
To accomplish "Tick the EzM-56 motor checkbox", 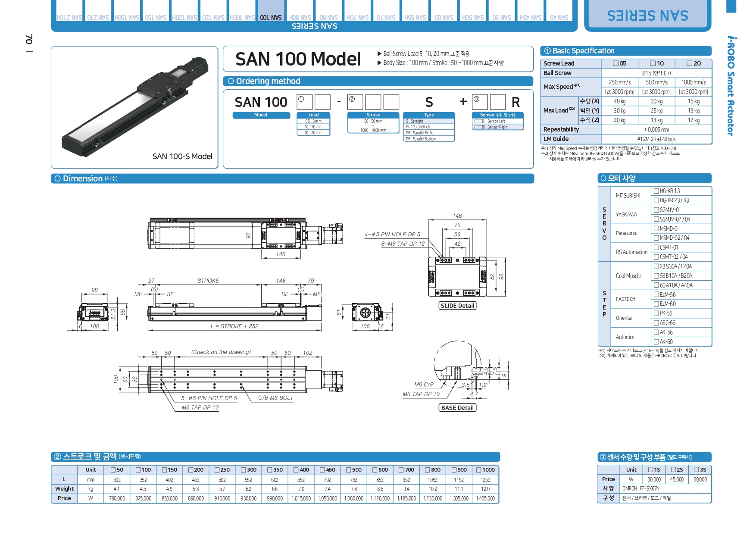I will pos(656,294).
